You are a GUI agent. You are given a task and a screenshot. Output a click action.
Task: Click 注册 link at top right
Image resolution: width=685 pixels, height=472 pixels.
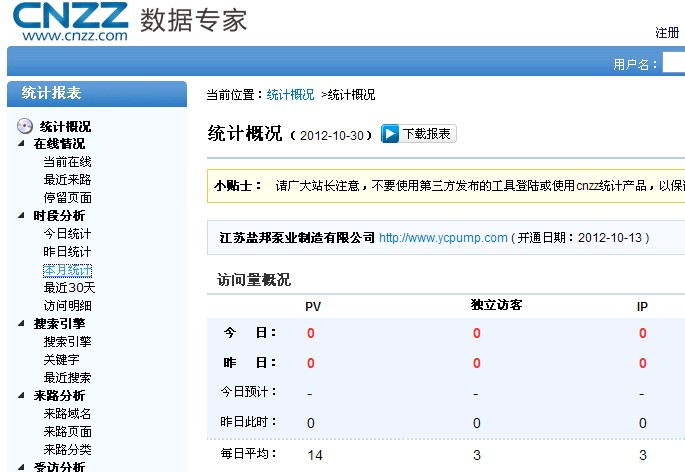coord(667,33)
